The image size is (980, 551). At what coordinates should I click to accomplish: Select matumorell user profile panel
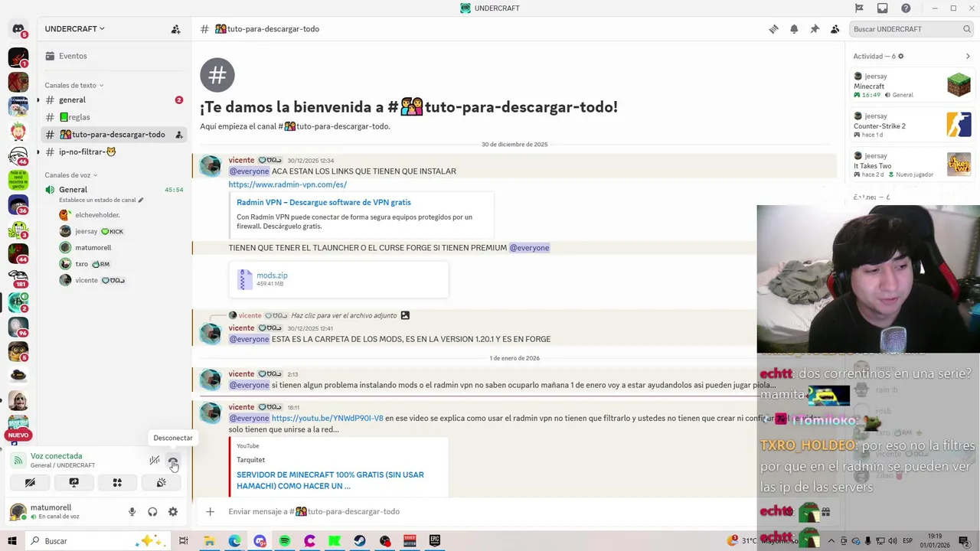coord(63,512)
